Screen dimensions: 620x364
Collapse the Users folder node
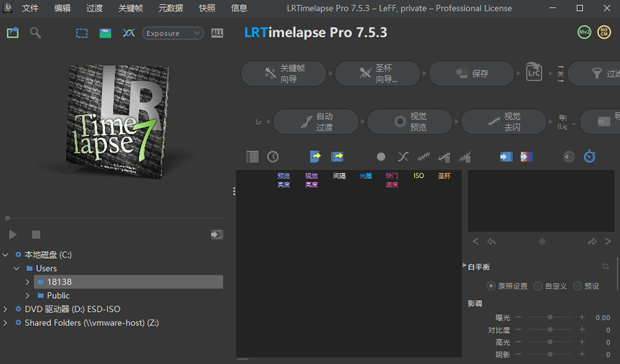click(x=17, y=268)
